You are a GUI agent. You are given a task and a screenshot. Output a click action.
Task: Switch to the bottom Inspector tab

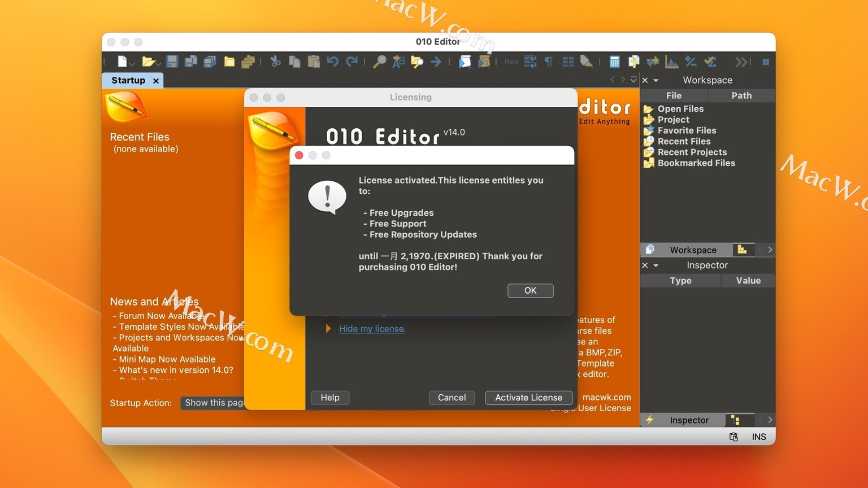click(683, 420)
